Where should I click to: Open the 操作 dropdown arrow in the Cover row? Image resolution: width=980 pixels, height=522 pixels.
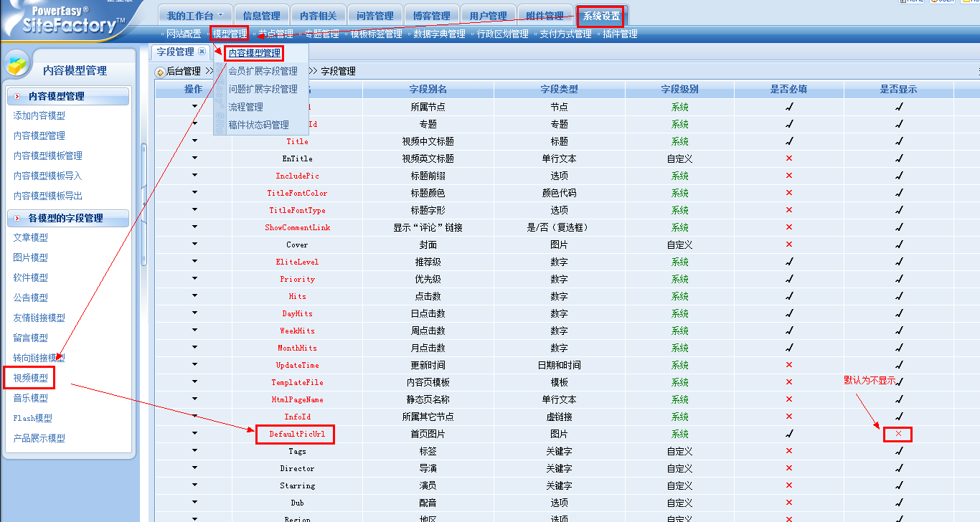tap(194, 244)
